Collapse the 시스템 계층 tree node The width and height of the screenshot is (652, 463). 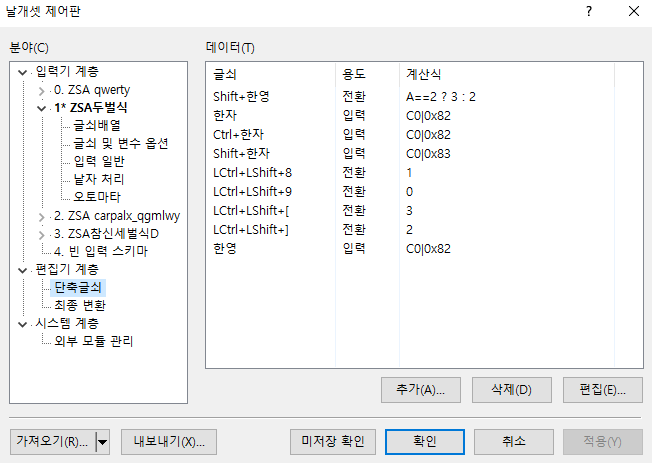click(24, 324)
